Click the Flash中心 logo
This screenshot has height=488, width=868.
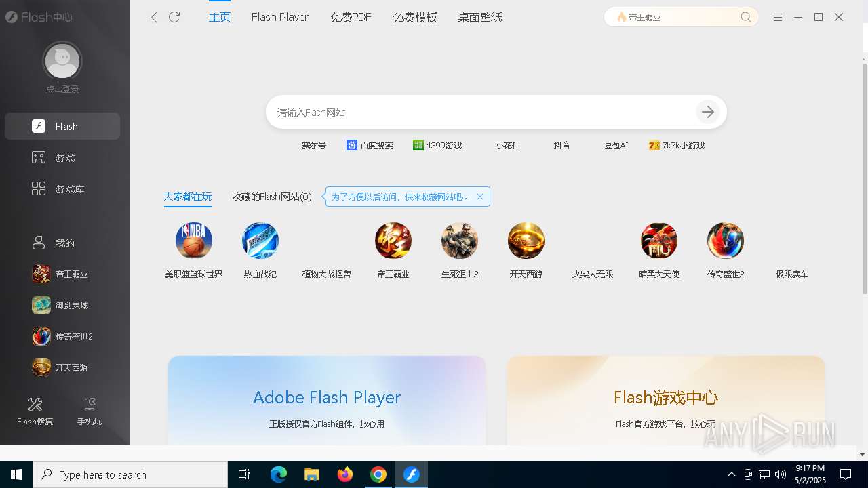[x=39, y=17]
